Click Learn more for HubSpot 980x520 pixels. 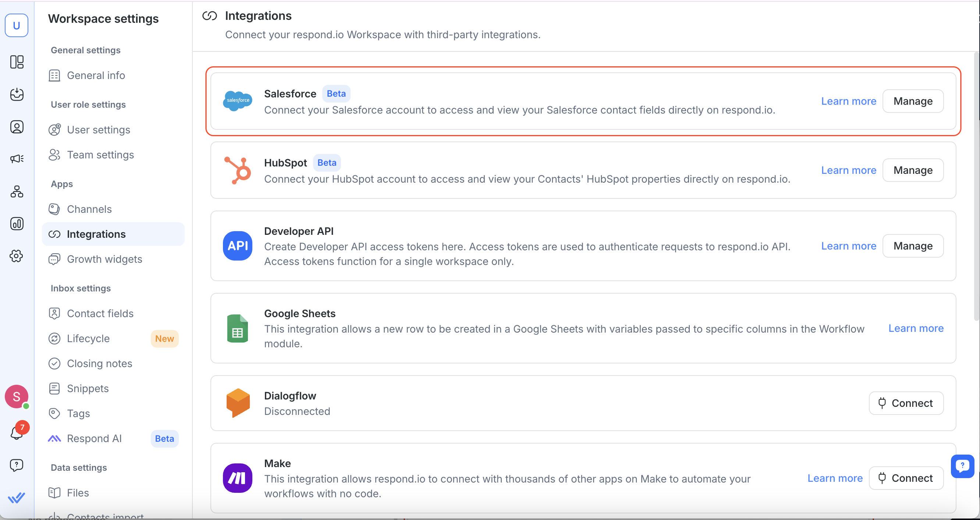click(x=848, y=170)
